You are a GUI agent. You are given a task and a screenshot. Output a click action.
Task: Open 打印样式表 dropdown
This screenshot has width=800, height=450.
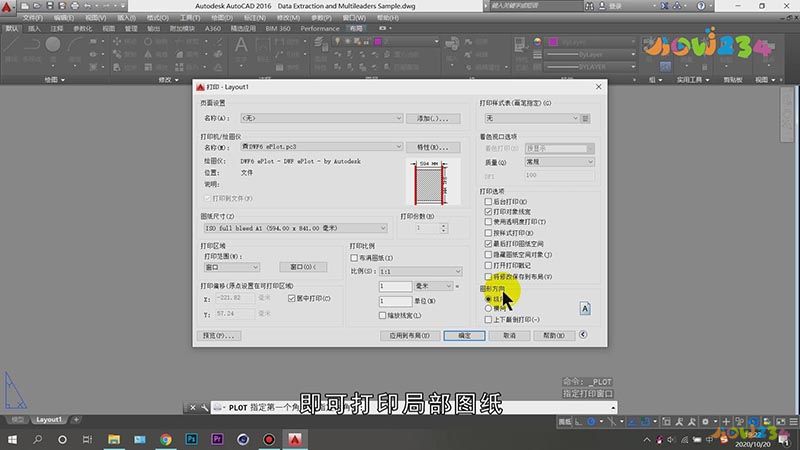coord(532,118)
